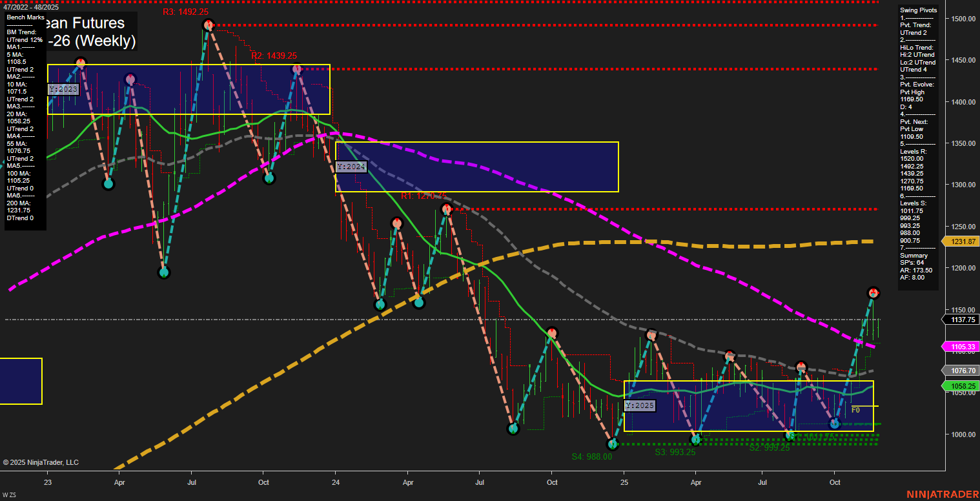Select the R2: 1439.25 resistance label
980x501 pixels.
point(274,56)
